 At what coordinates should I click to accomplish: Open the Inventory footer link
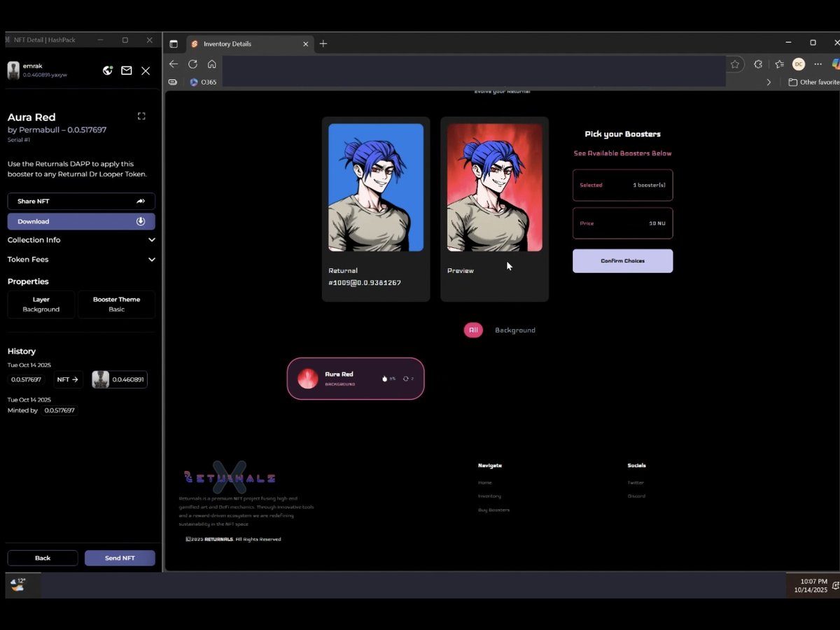point(489,496)
